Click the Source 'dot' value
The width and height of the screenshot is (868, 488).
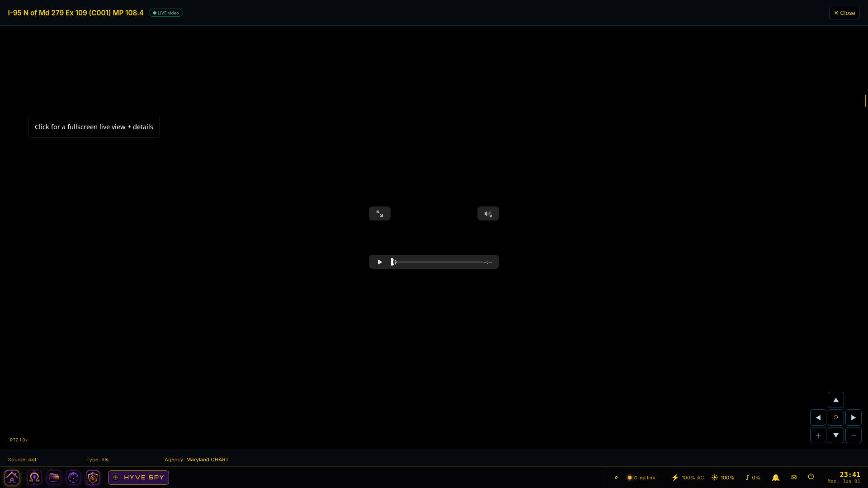33,460
